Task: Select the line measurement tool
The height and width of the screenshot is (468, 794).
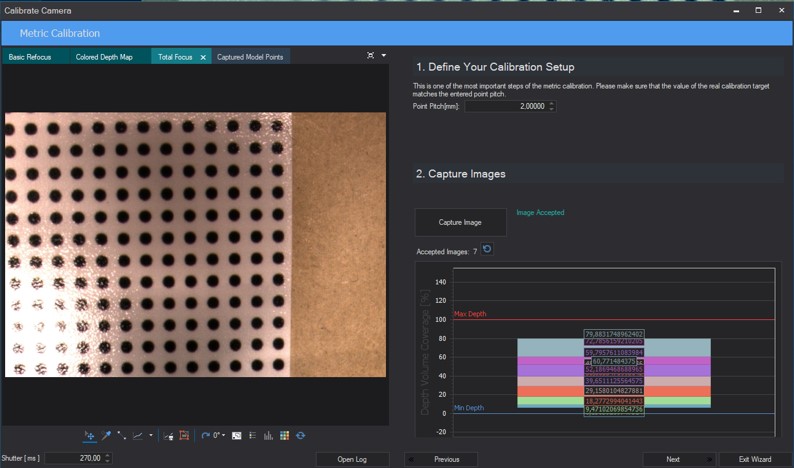Action: [x=122, y=436]
